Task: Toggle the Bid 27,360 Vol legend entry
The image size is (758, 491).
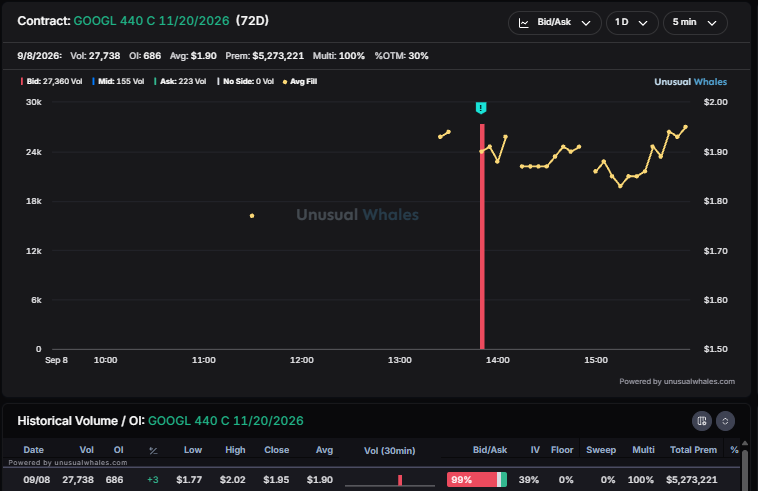Action: coord(51,81)
